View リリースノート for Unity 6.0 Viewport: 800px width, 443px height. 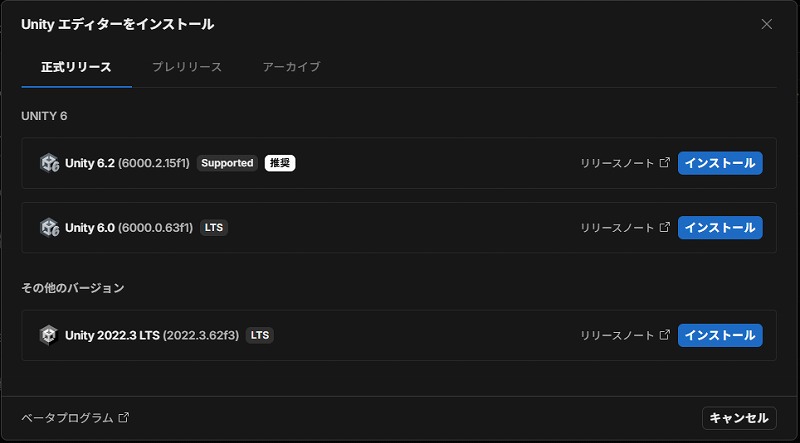tap(617, 228)
